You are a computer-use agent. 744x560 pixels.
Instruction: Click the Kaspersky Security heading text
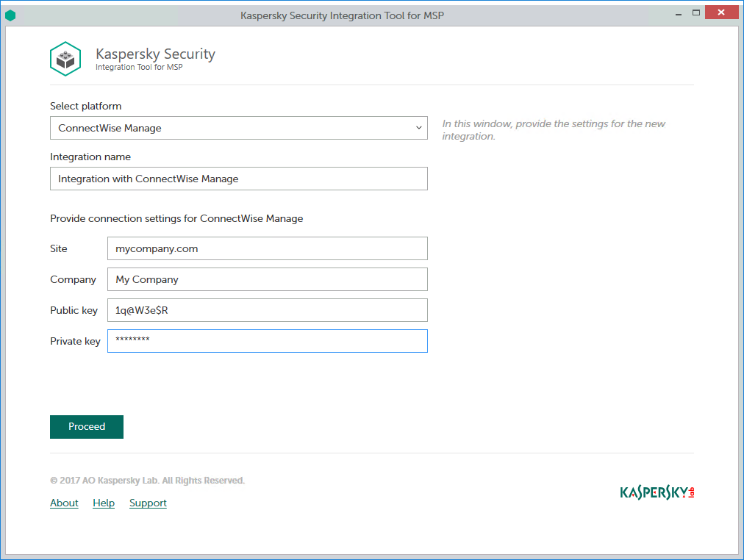[155, 54]
